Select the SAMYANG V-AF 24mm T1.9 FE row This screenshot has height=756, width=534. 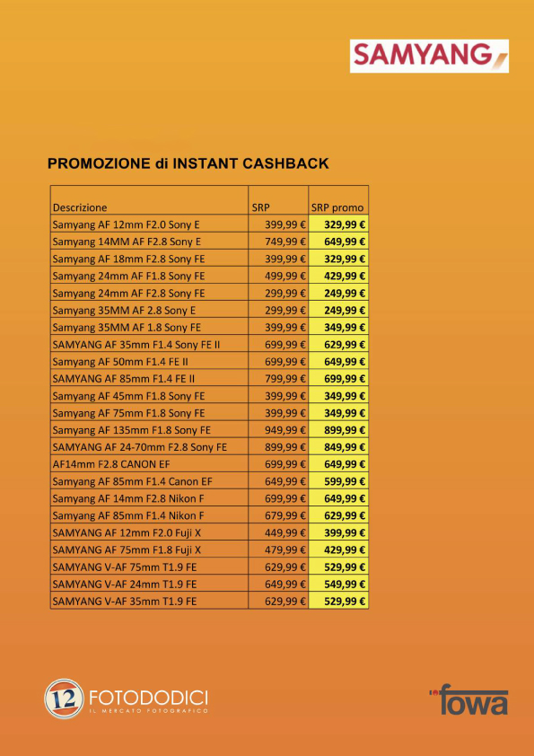pos(210,584)
